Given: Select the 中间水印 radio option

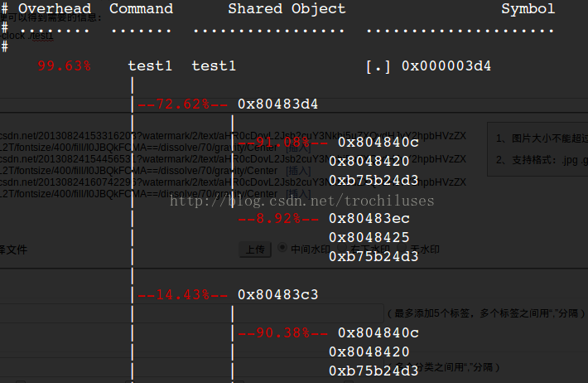Looking at the screenshot, I should coord(282,248).
